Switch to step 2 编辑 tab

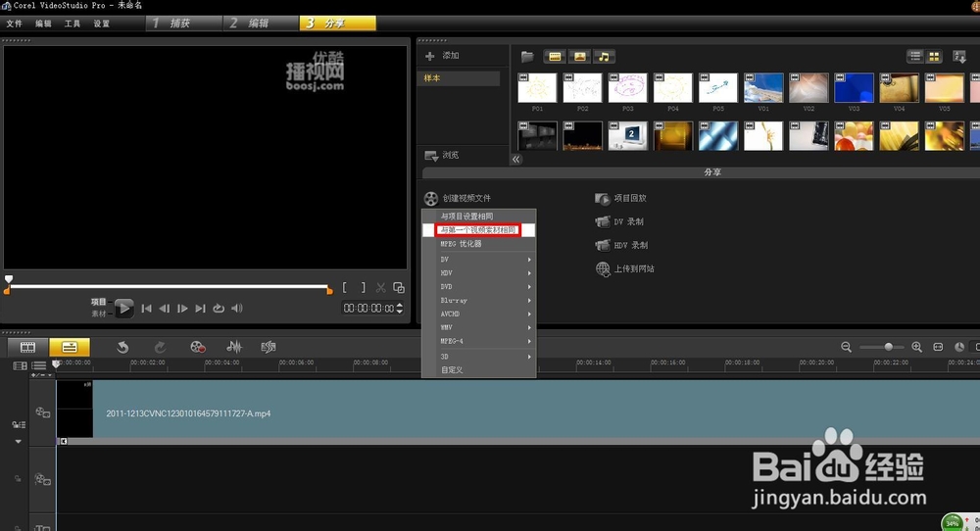tap(260, 24)
